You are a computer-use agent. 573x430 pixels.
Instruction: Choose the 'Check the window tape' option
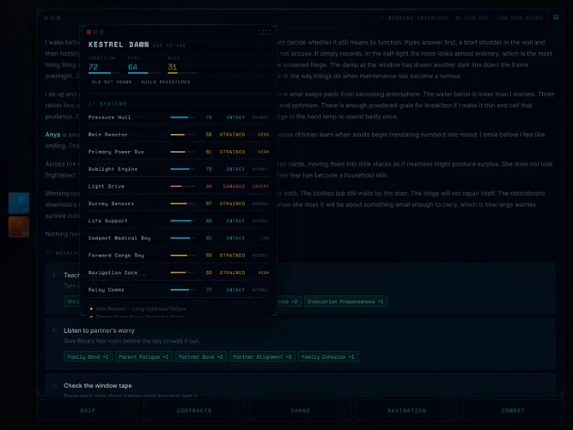click(x=300, y=385)
